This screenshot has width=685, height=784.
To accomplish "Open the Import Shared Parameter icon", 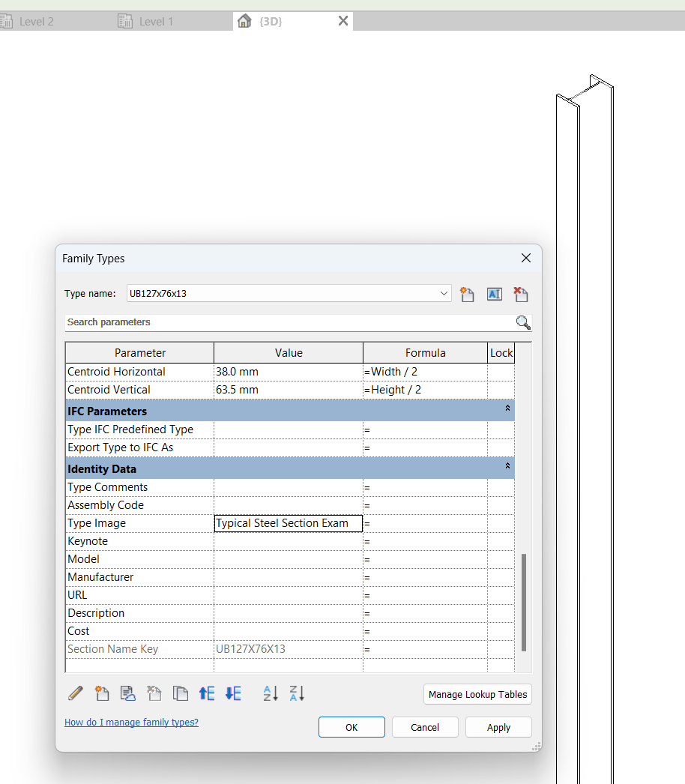I will tap(127, 693).
